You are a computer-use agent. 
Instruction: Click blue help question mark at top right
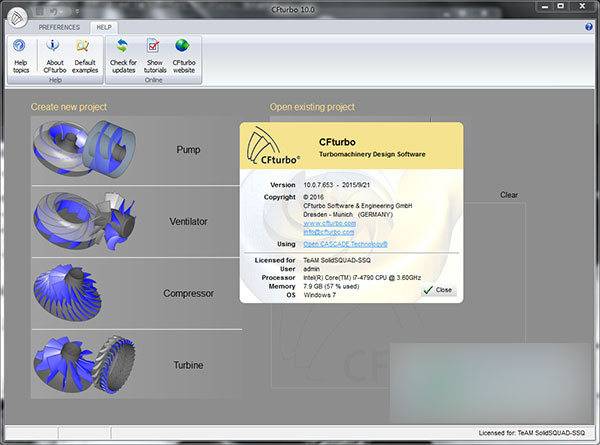click(x=589, y=27)
